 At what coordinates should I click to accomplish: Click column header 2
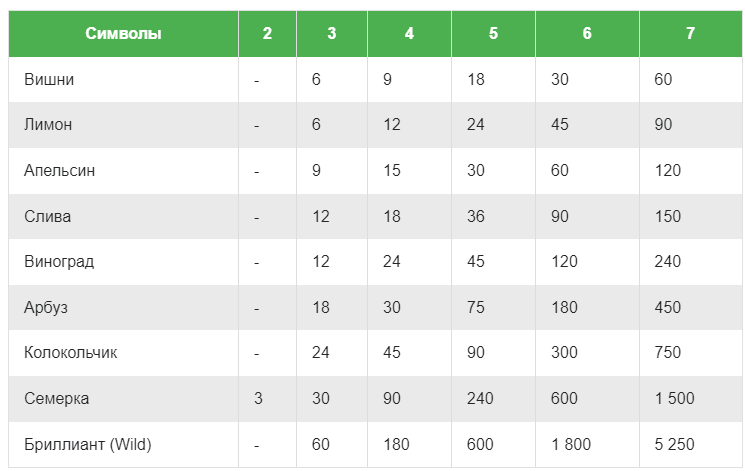(x=267, y=33)
